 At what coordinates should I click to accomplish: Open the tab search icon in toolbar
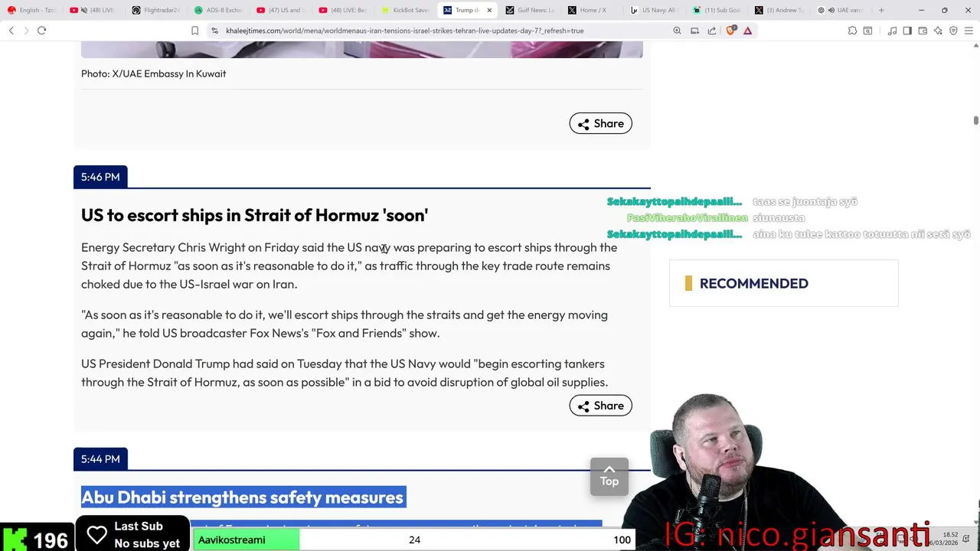(x=867, y=31)
